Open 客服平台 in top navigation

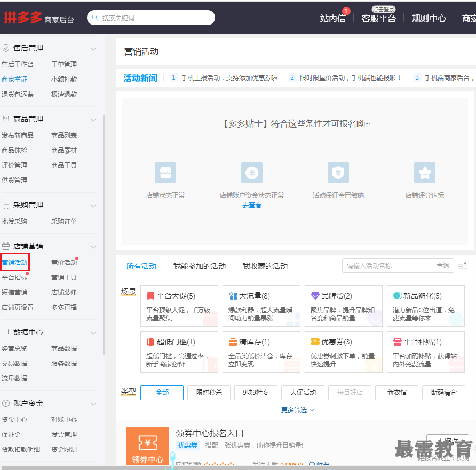pos(379,19)
